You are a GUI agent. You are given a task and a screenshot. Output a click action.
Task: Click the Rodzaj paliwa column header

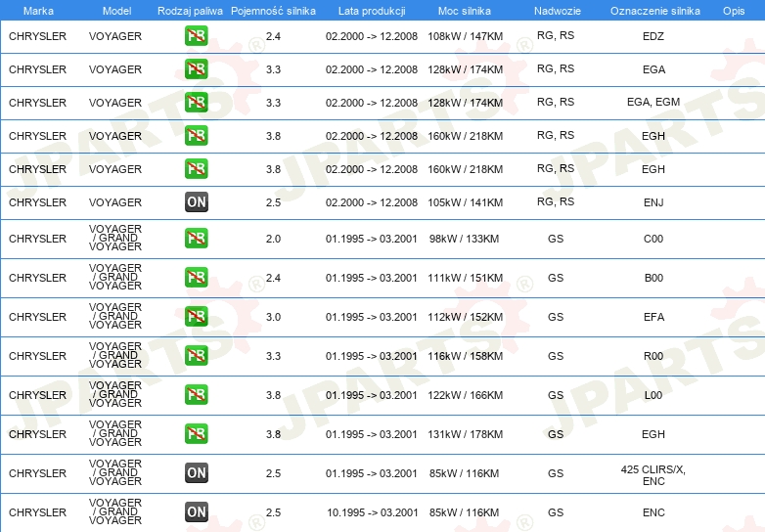pos(190,11)
